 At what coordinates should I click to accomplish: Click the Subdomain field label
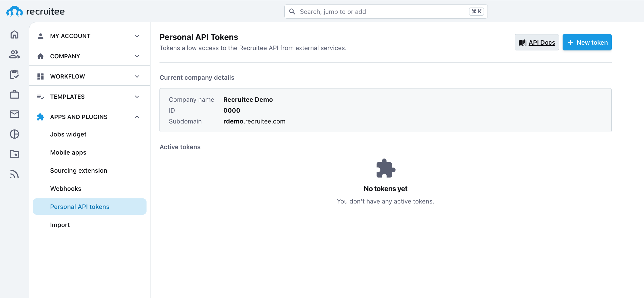[185, 121]
